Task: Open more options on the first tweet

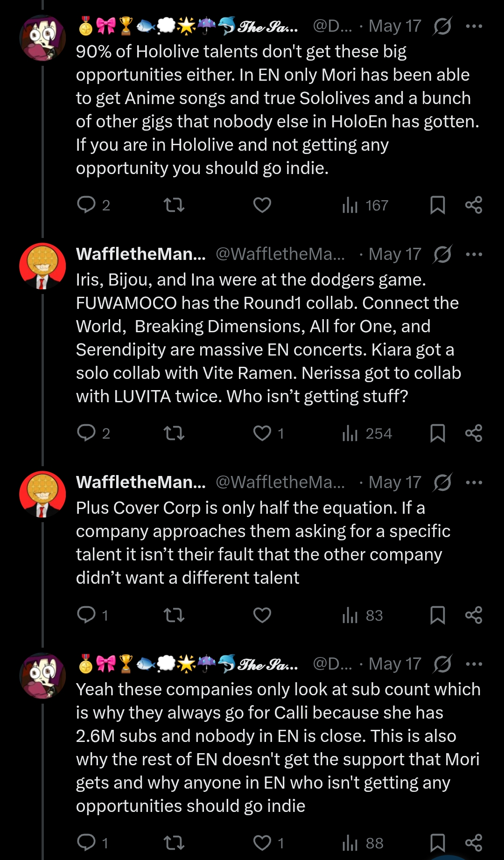Action: [474, 26]
